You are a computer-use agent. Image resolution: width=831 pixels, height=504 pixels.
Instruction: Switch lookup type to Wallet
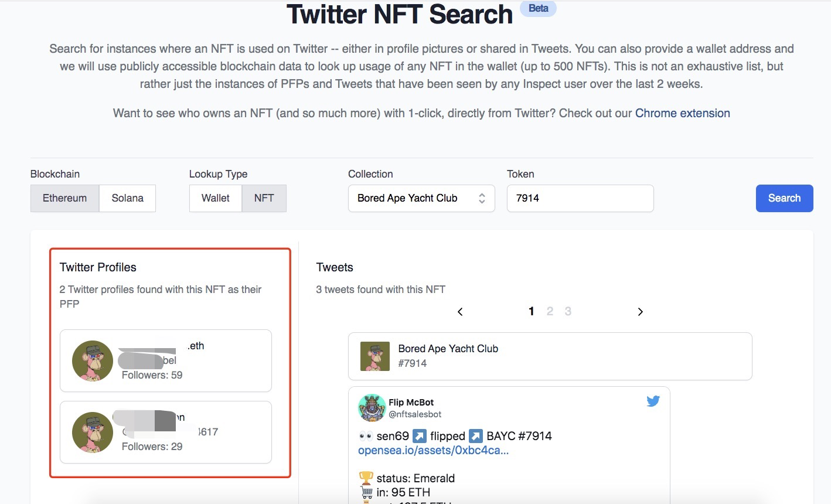pos(215,198)
